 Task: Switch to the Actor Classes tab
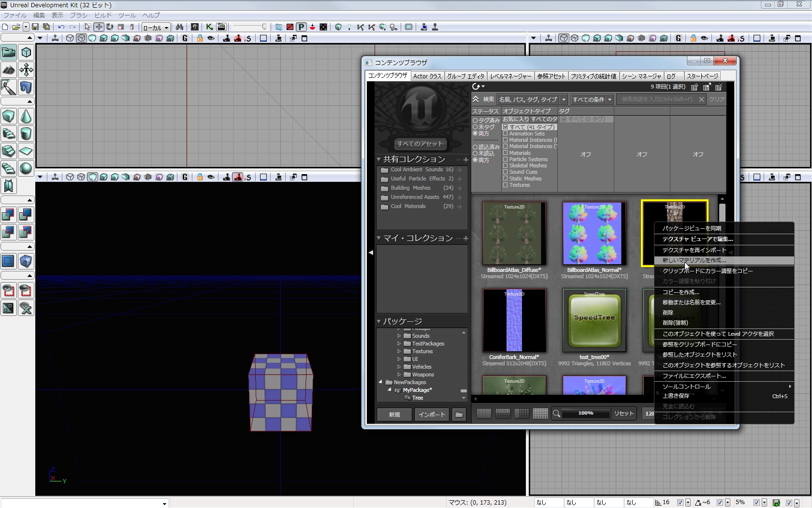[427, 76]
